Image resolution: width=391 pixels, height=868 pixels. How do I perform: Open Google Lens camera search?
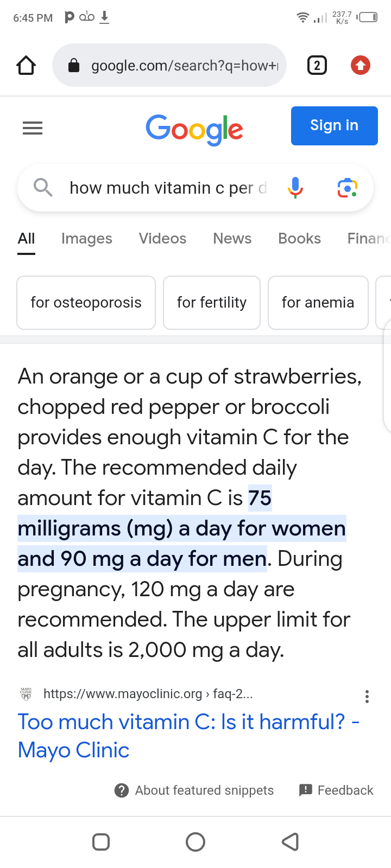[348, 188]
